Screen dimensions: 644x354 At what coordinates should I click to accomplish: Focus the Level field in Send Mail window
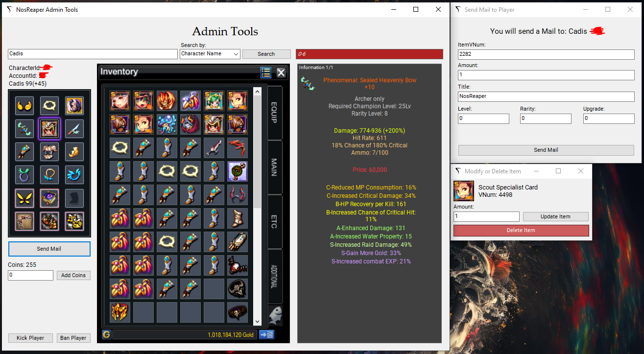click(x=483, y=118)
